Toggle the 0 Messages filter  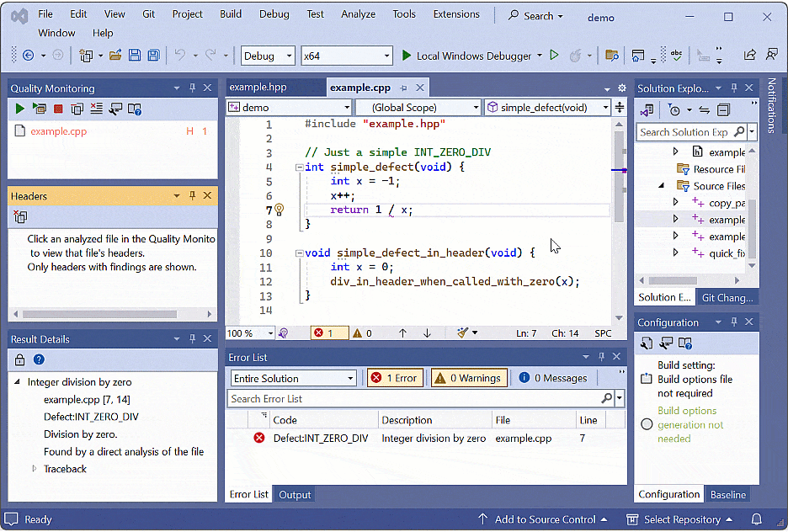(552, 378)
